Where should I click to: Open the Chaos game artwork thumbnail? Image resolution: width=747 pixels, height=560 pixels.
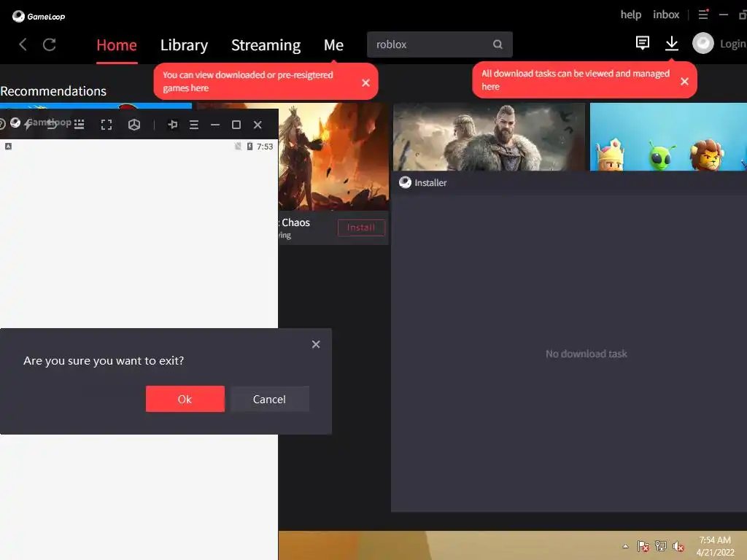(333, 157)
